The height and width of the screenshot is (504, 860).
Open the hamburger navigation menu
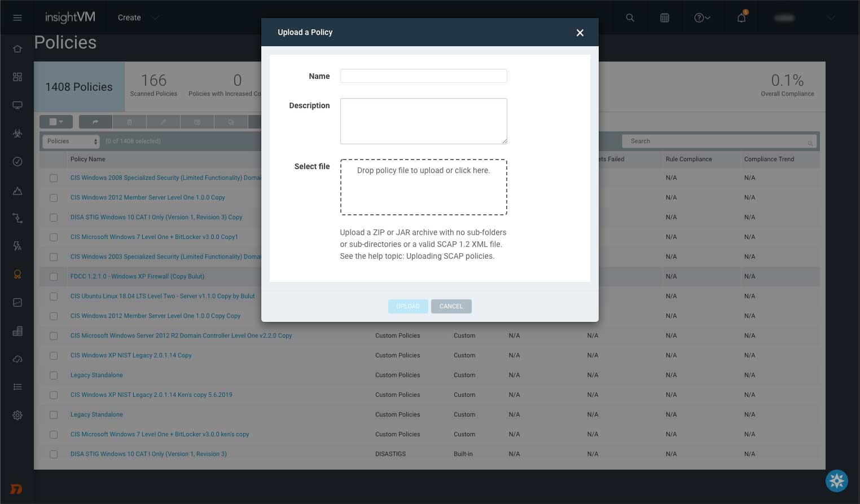tap(17, 18)
